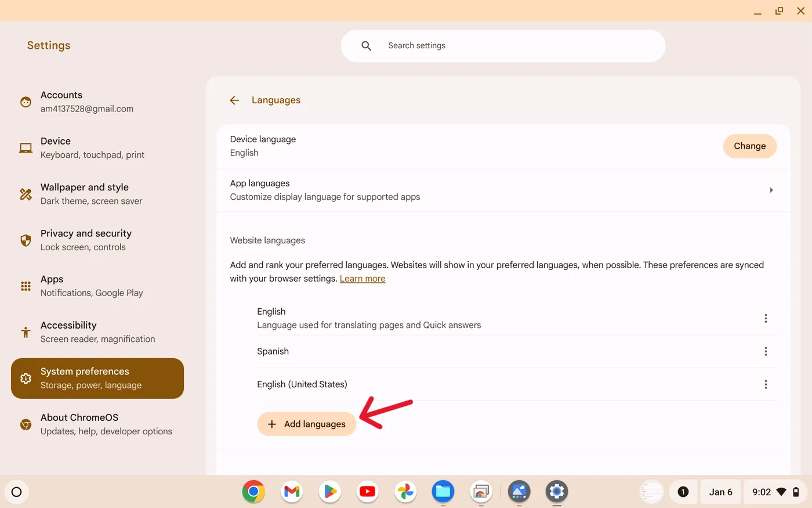Viewport: 812px width, 508px height.
Task: Open Wallpaper and style section
Action: 97,194
